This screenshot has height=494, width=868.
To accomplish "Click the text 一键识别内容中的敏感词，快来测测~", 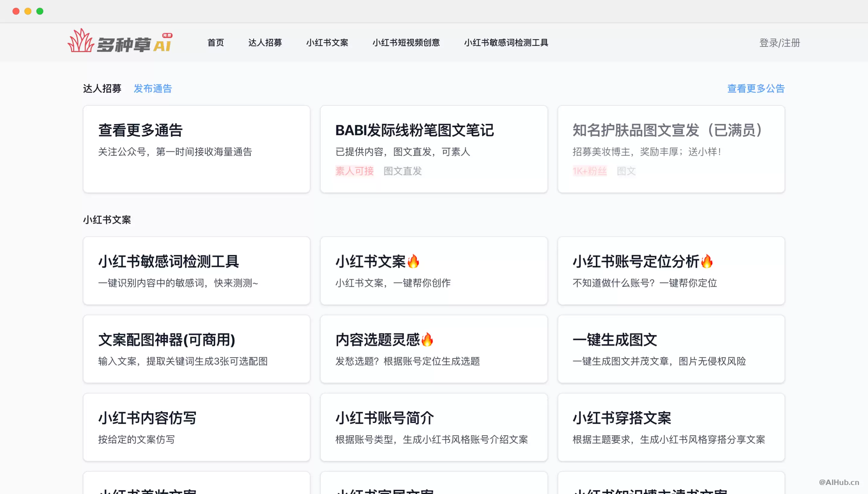I will tap(178, 283).
